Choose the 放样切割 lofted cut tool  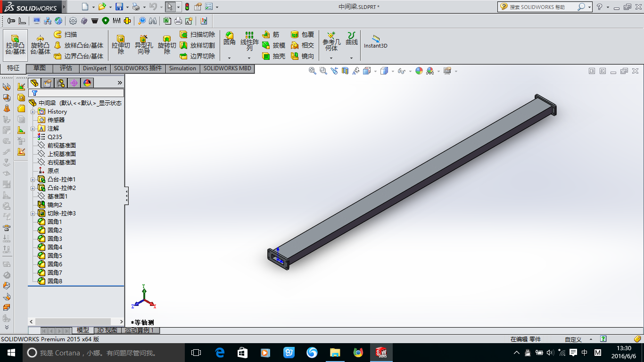198,45
